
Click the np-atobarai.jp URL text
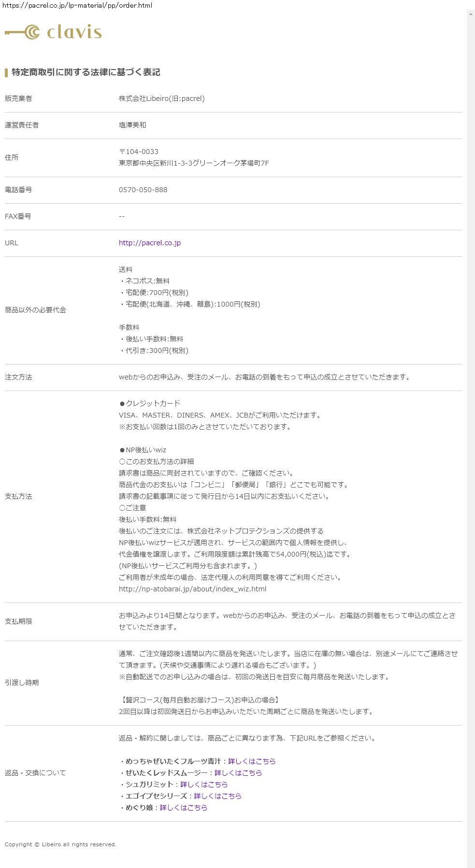[192, 589]
